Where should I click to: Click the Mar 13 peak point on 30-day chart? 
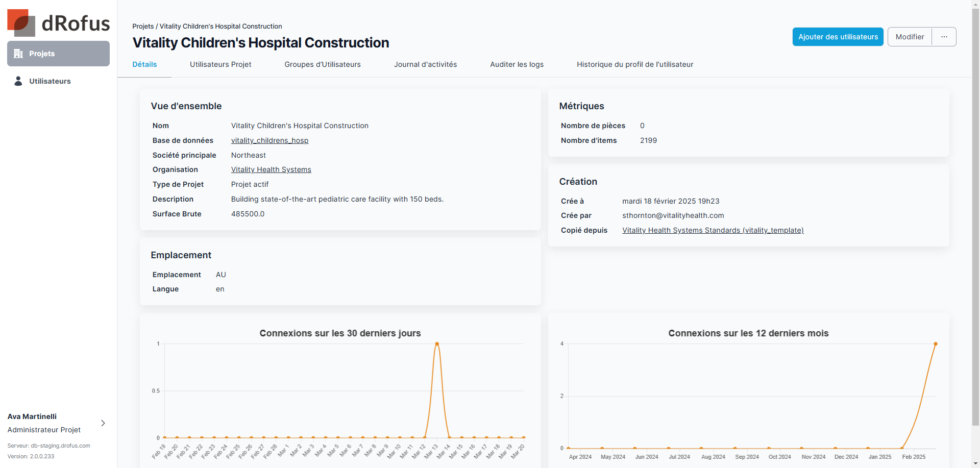437,344
